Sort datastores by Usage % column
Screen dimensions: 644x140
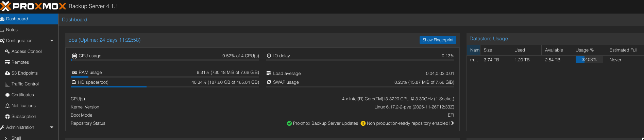(x=589, y=50)
